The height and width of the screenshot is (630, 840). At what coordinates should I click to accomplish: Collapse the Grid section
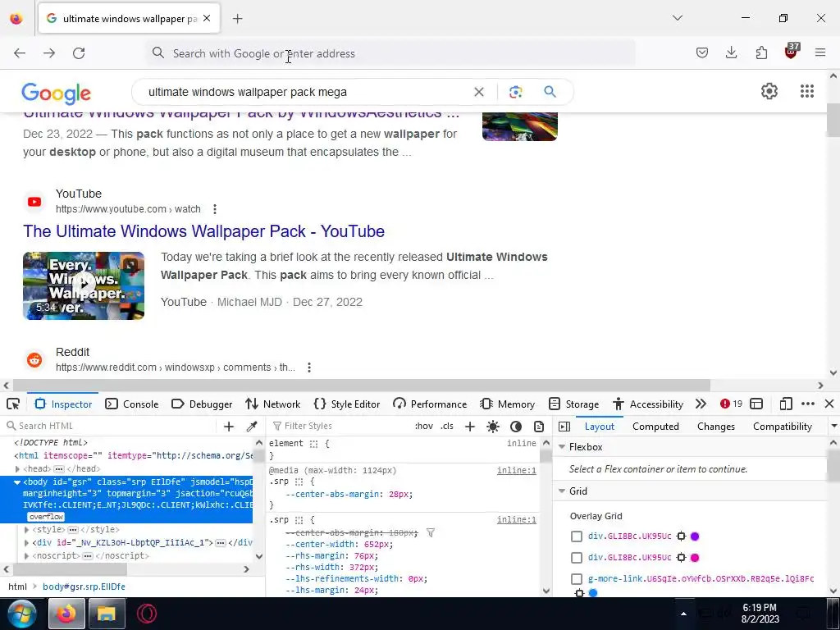[562, 491]
